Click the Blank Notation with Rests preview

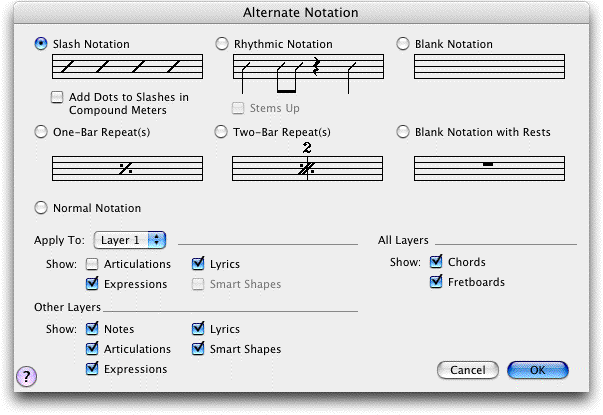click(487, 167)
